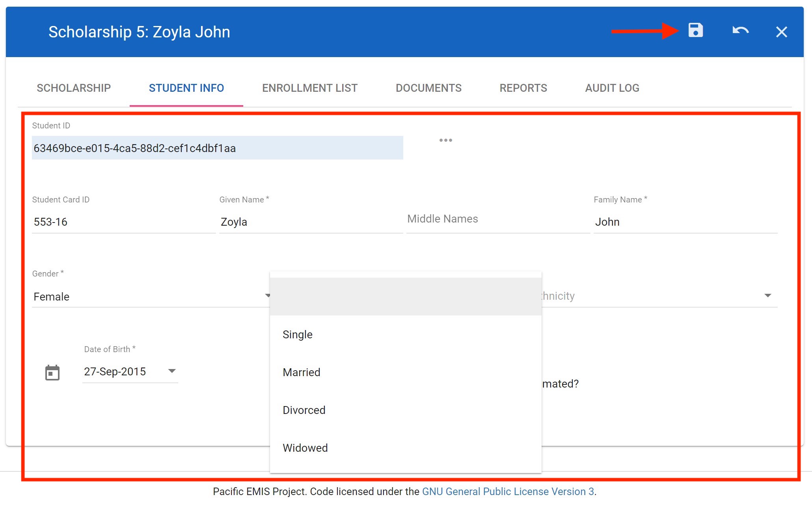The height and width of the screenshot is (512, 812).
Task: Click the three-dots icon beside Student ID
Action: [445, 140]
